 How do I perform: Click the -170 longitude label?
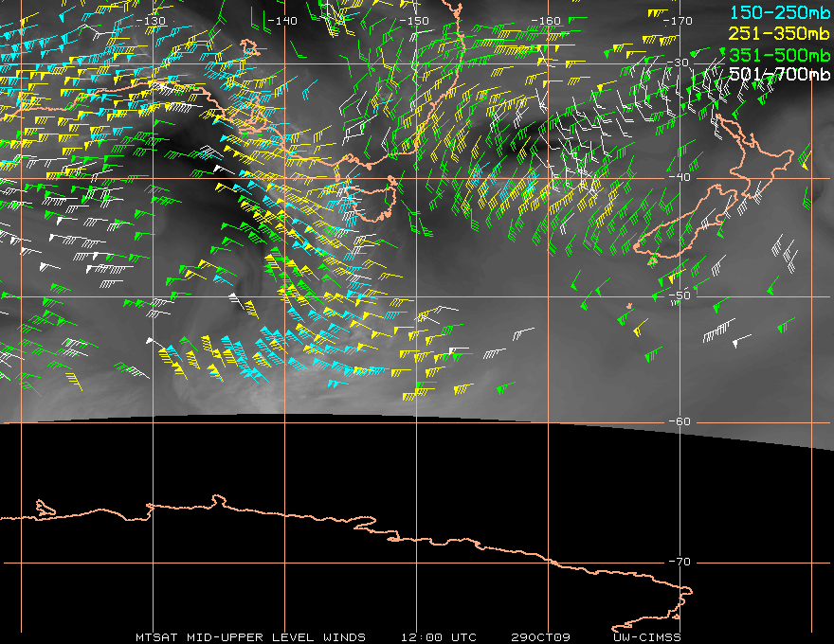[x=678, y=21]
